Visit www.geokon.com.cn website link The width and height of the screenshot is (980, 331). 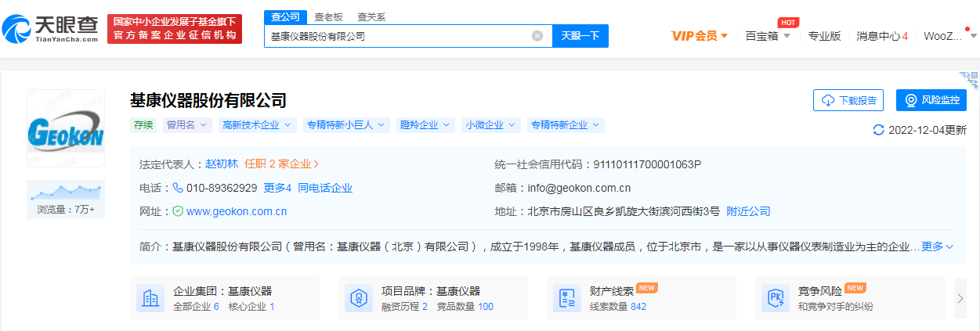pyautogui.click(x=237, y=211)
